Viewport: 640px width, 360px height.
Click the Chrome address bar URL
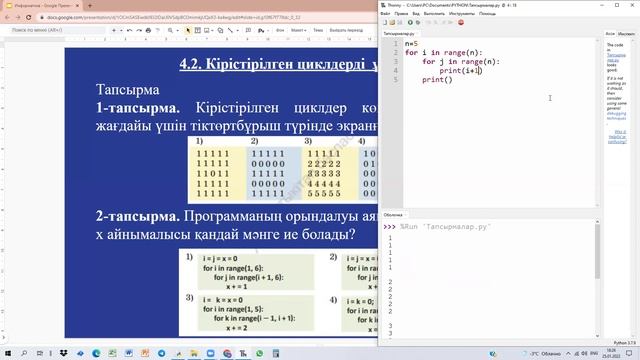point(173,18)
